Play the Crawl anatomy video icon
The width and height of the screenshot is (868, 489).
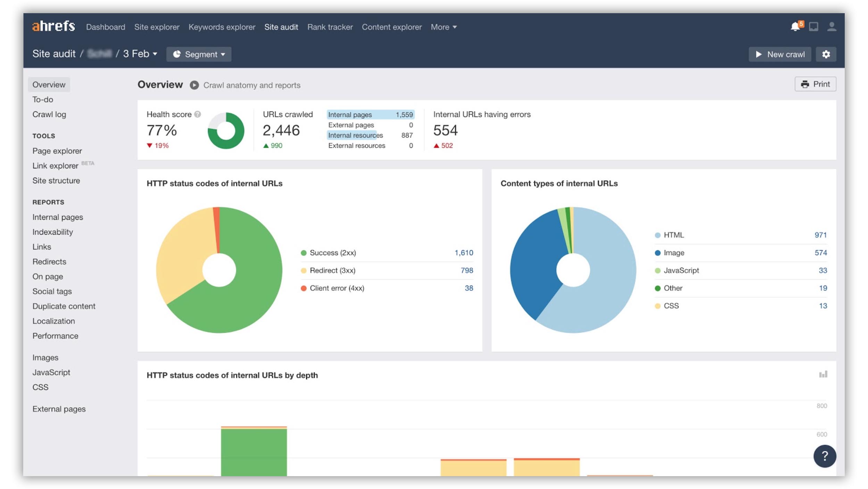tap(194, 85)
